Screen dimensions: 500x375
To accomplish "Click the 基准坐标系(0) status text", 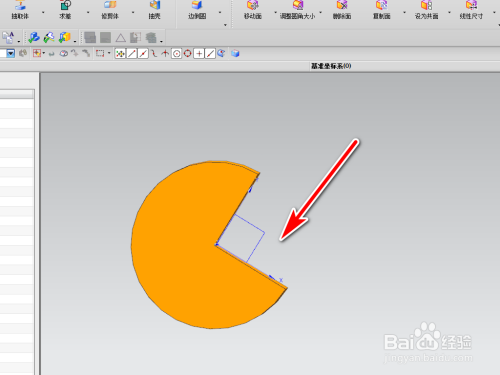I will point(331,66).
